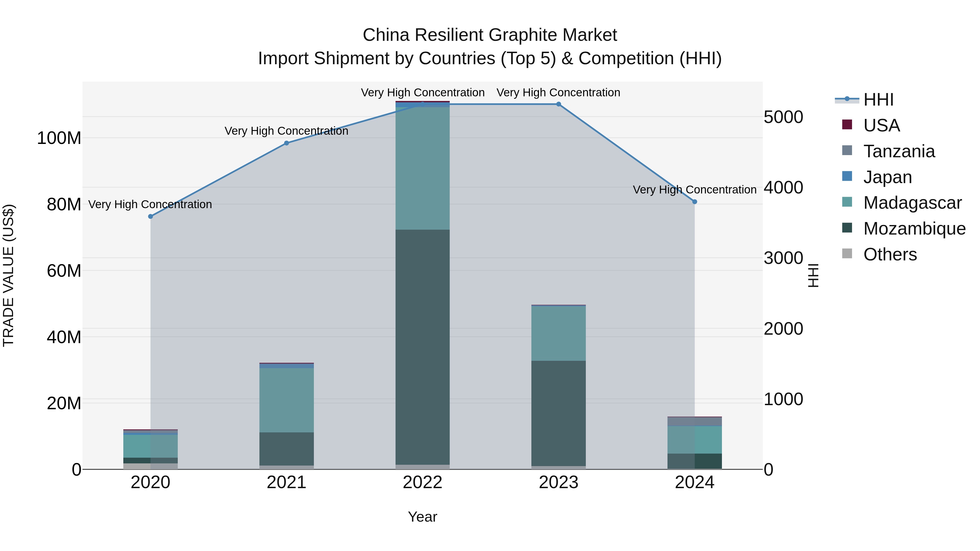Toggle Others legend entry

coord(880,254)
